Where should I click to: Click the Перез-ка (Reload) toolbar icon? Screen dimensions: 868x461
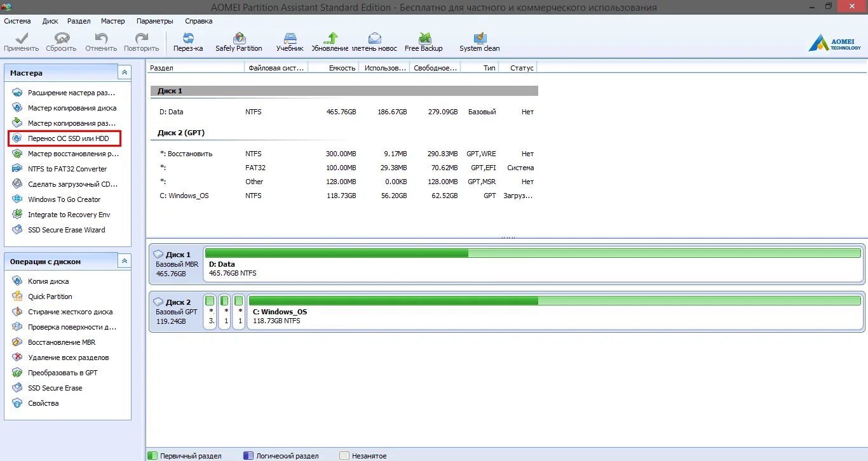pyautogui.click(x=188, y=42)
